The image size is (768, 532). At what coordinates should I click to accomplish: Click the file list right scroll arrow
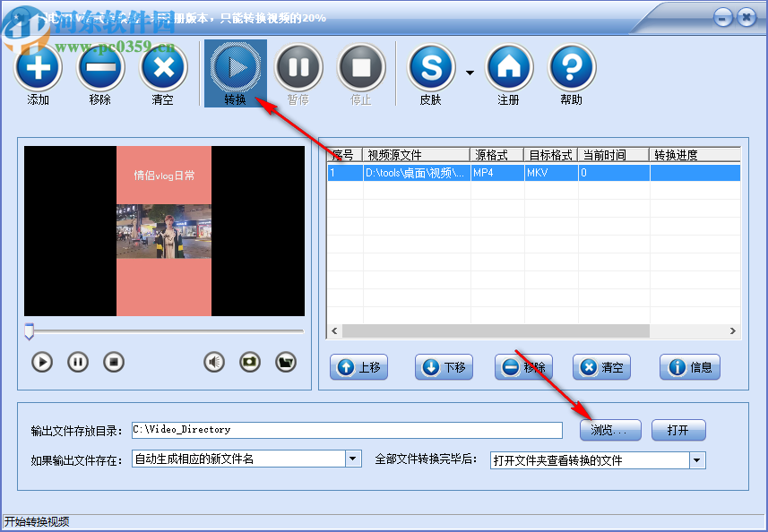point(733,331)
